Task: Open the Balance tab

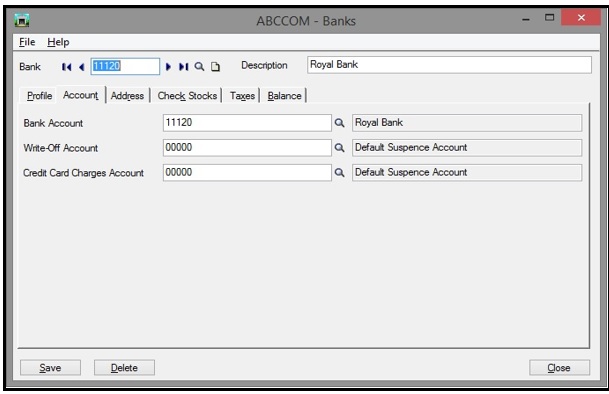Action: tap(284, 96)
